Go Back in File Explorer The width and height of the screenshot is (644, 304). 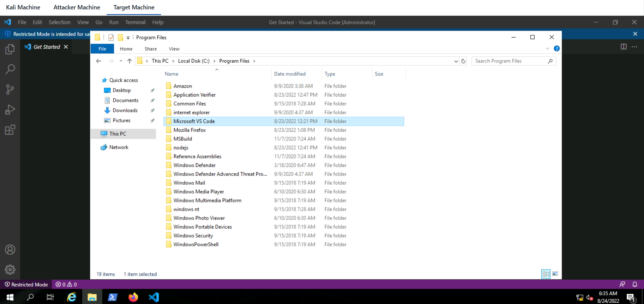(x=99, y=61)
